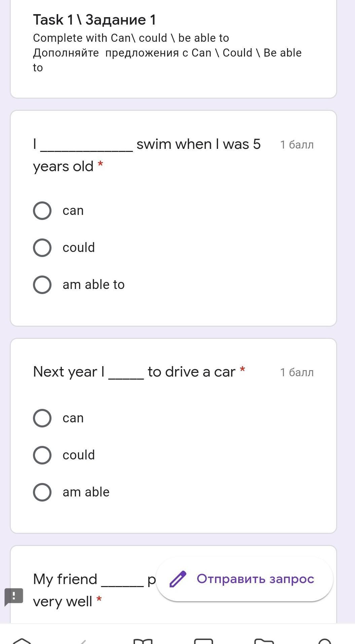
Task: Click the "swim when I was 5" question text
Action: pyautogui.click(x=198, y=144)
